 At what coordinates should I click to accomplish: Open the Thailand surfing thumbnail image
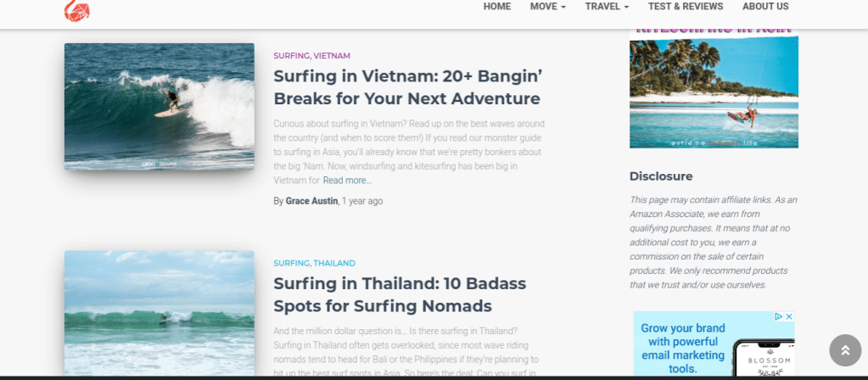(160, 314)
